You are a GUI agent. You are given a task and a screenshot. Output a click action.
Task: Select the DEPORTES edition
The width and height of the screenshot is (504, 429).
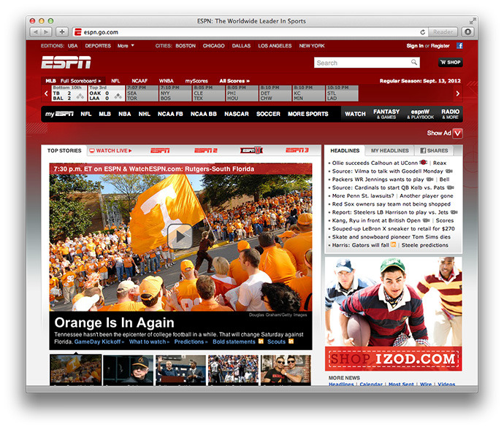[x=98, y=45]
